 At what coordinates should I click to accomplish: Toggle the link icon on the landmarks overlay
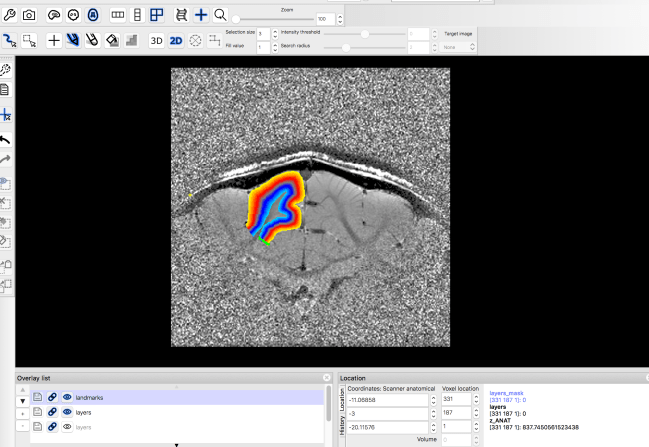[x=52, y=397]
